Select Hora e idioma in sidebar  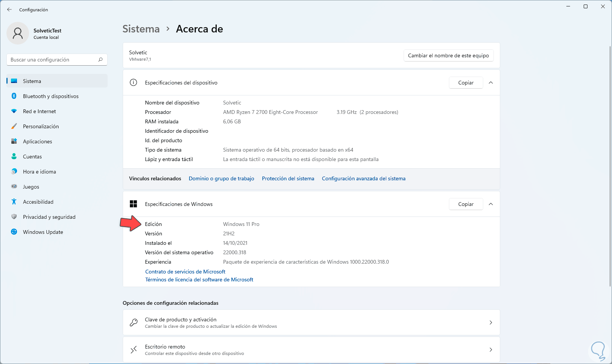point(39,172)
